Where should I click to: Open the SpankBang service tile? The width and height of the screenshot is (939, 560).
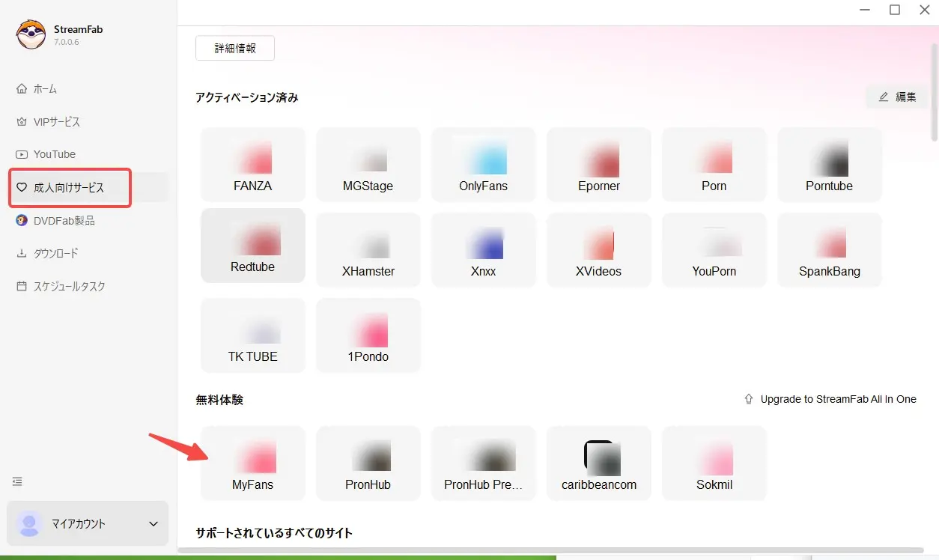(830, 250)
